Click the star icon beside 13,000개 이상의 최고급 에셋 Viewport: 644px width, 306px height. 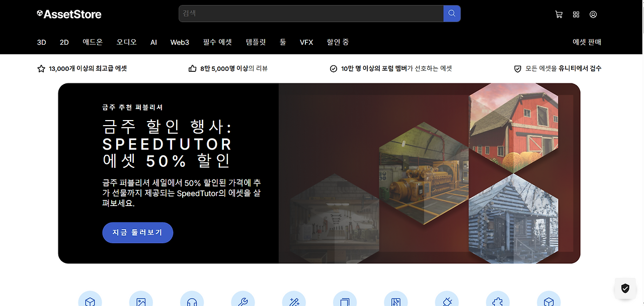[41, 68]
